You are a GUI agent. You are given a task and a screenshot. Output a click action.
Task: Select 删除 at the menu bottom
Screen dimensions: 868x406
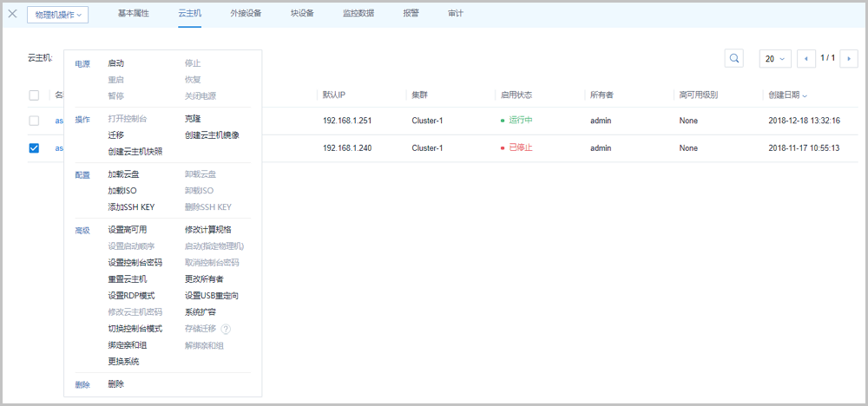coord(115,383)
